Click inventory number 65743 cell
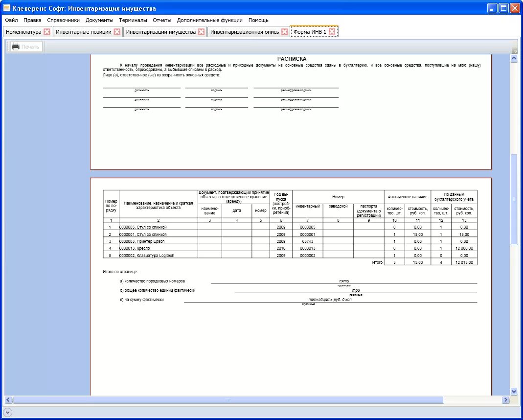The image size is (523, 420). (x=308, y=241)
